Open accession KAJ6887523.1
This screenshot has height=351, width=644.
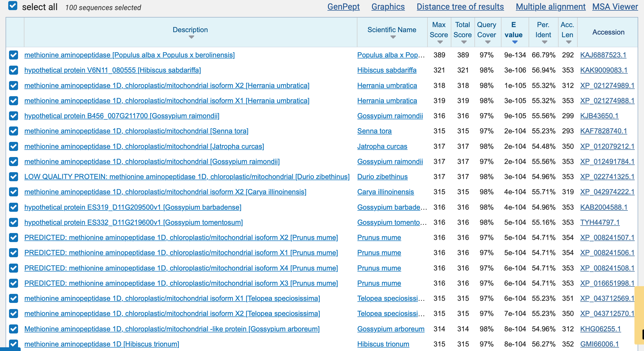(x=603, y=55)
